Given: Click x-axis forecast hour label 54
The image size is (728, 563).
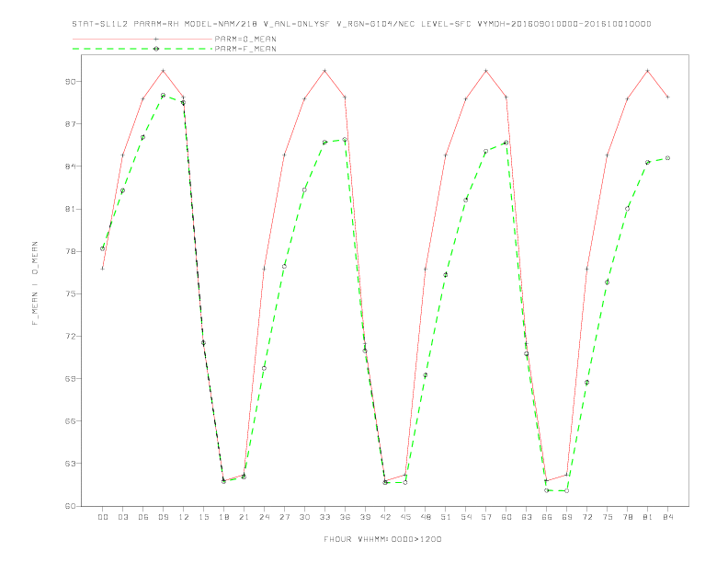Looking at the screenshot, I should (466, 517).
